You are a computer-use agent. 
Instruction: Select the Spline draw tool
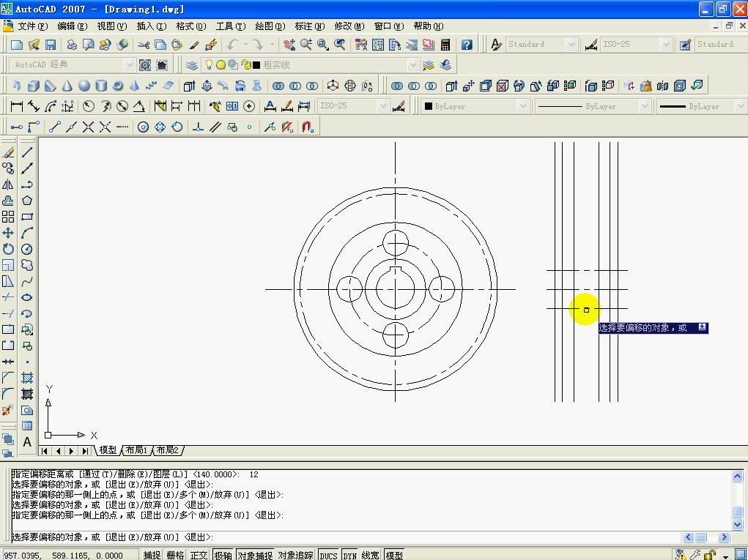pyautogui.click(x=27, y=281)
